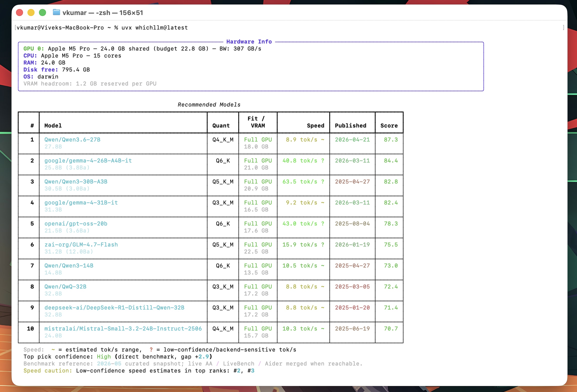Click the window title 'vkumar — -zsh — 156×51'
Image resolution: width=577 pixels, height=392 pixels.
pos(103,12)
